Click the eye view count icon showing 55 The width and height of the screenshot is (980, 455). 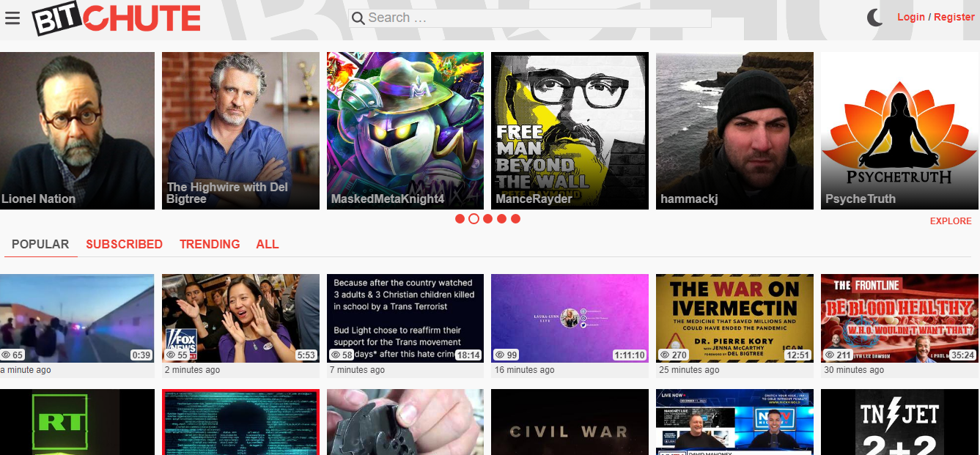[171, 355]
